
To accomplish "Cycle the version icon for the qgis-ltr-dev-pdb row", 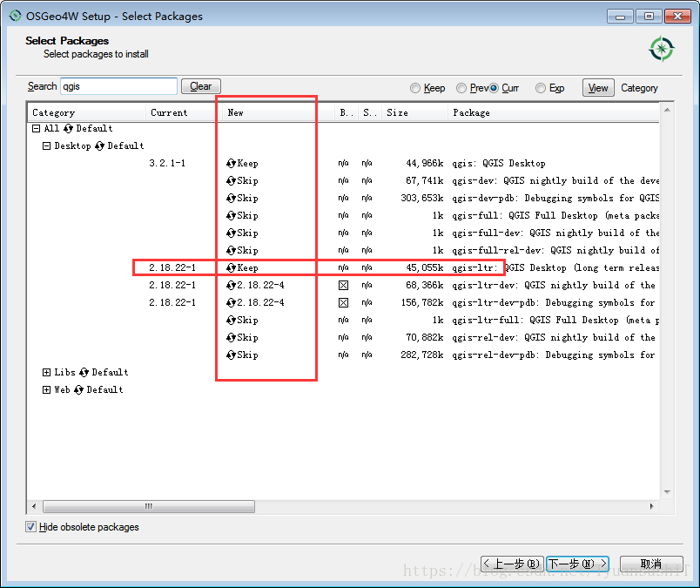I will pyautogui.click(x=231, y=303).
